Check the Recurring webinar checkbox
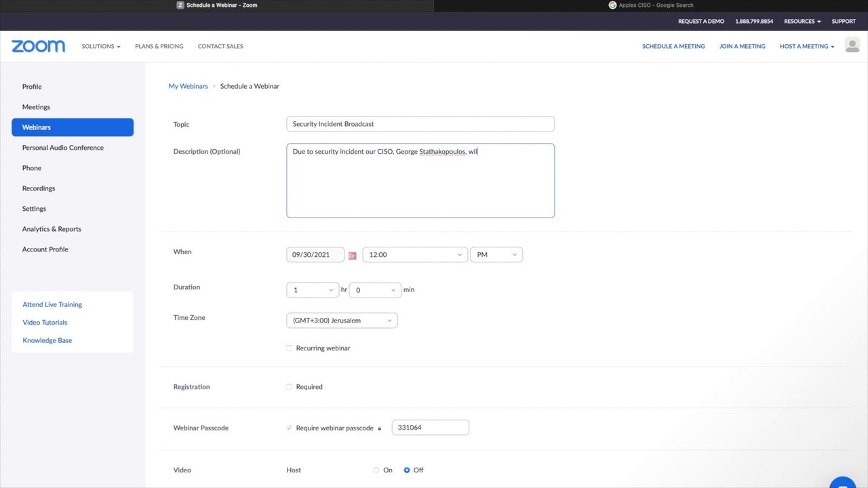The image size is (868, 488). [289, 348]
